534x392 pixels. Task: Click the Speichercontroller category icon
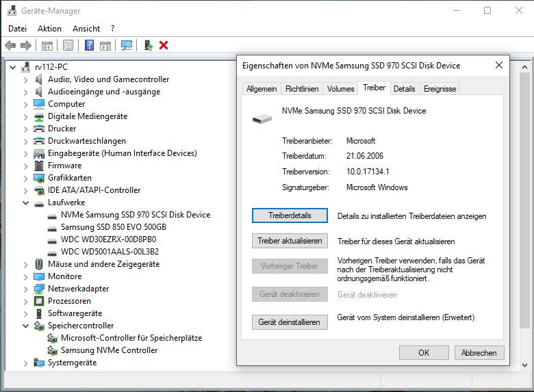39,326
